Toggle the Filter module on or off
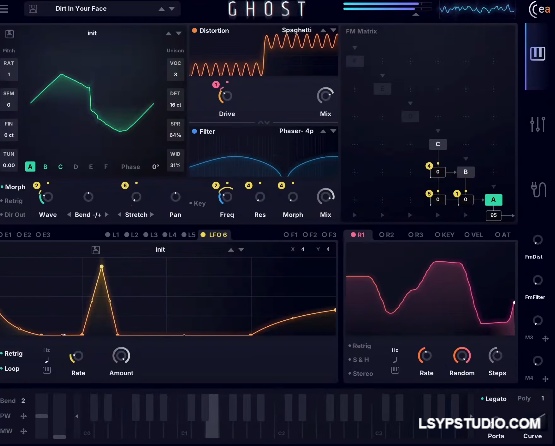 click(x=194, y=132)
